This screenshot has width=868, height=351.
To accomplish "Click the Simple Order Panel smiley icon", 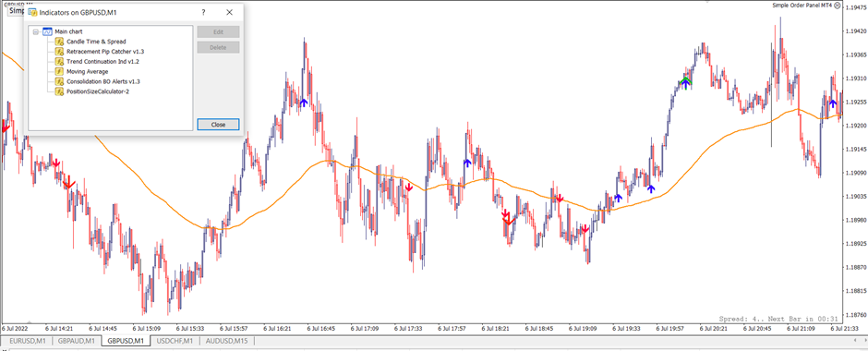I will click(837, 5).
